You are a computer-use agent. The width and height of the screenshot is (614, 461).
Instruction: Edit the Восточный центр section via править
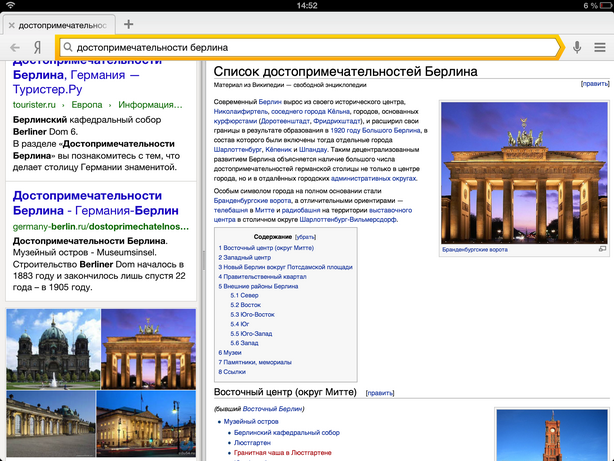pyautogui.click(x=380, y=394)
